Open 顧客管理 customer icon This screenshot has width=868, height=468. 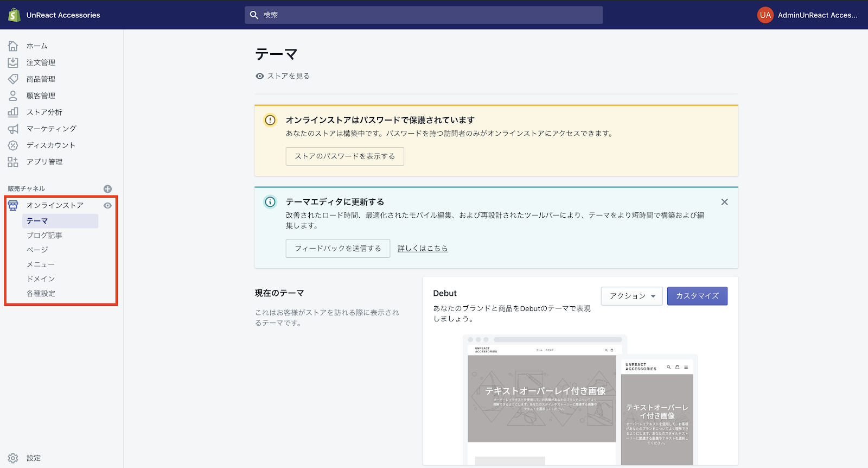click(13, 96)
